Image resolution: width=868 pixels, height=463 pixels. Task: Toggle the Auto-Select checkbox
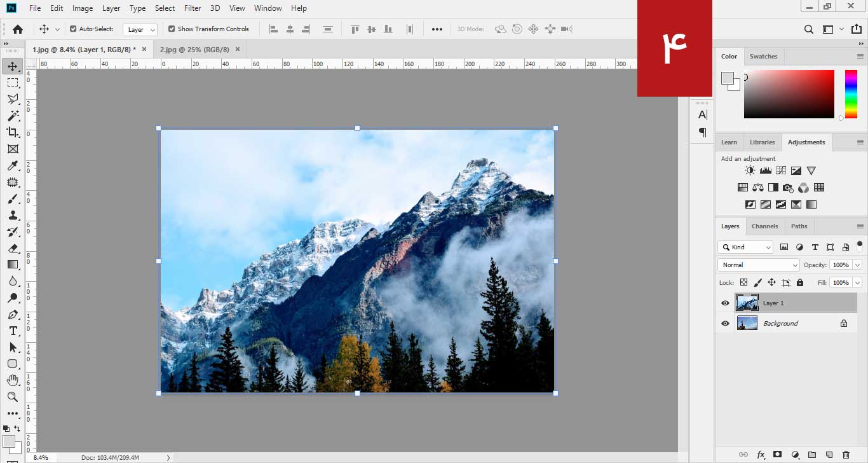point(73,29)
